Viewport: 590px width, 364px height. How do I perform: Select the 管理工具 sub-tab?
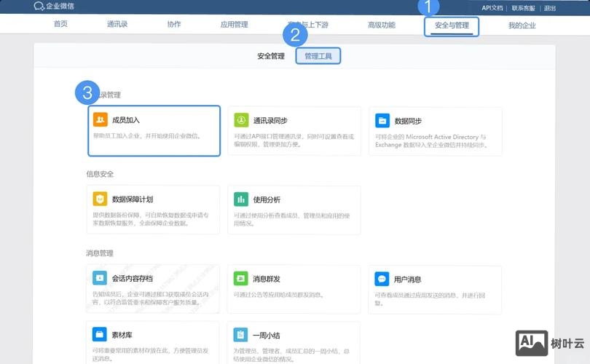point(318,56)
